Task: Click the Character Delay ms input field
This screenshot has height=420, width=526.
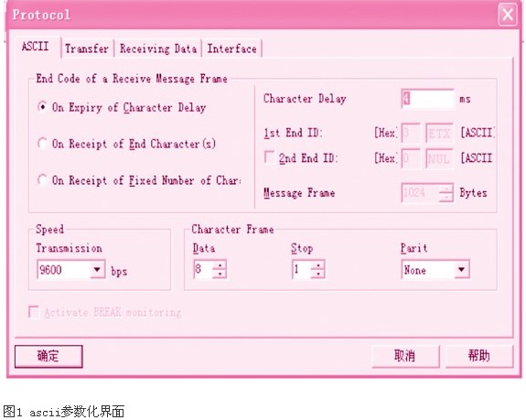Action: coord(428,99)
